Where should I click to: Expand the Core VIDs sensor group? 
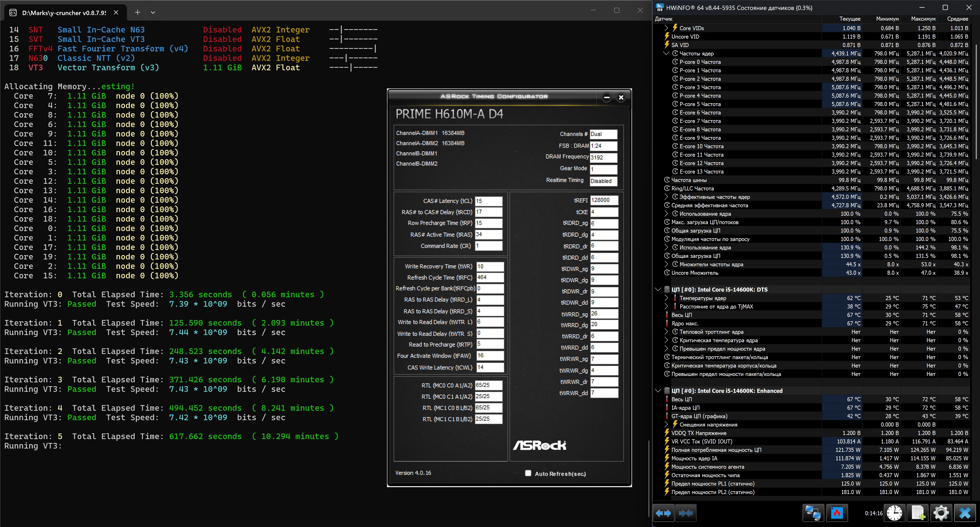coord(666,28)
